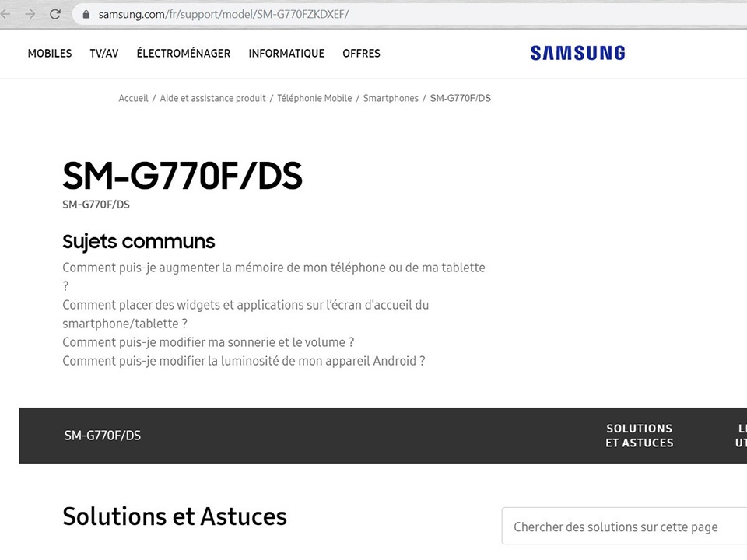This screenshot has height=560, width=747.
Task: Open the TV/AV menu
Action: coord(103,54)
